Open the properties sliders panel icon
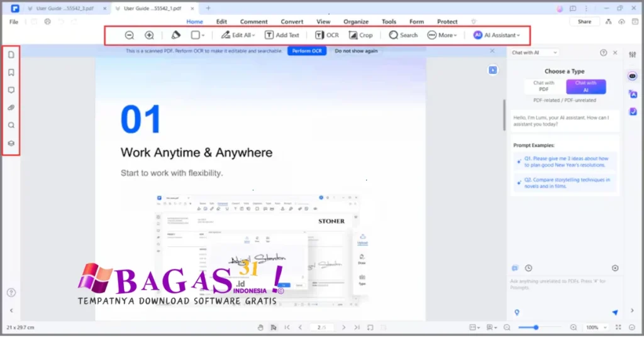 coord(633,55)
